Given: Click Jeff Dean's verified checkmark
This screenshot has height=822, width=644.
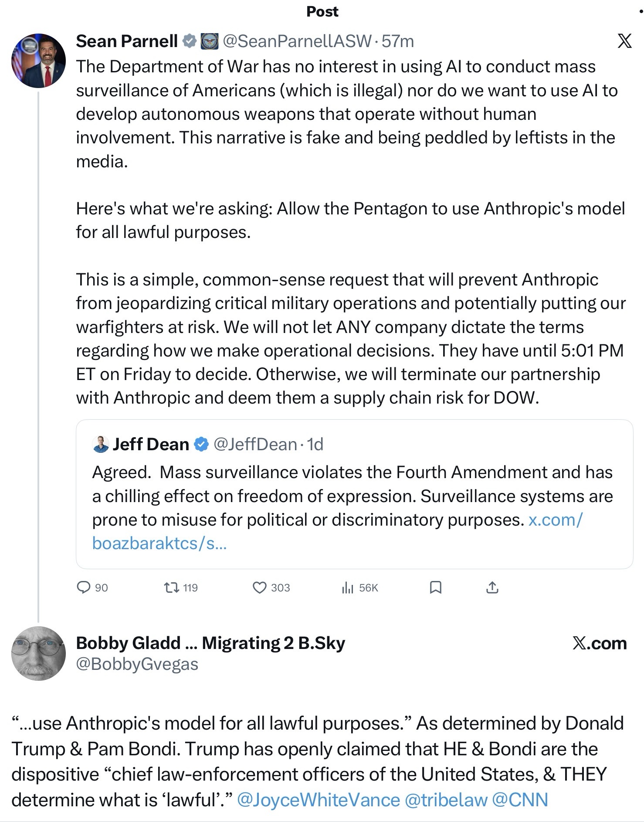Looking at the screenshot, I should [x=200, y=445].
